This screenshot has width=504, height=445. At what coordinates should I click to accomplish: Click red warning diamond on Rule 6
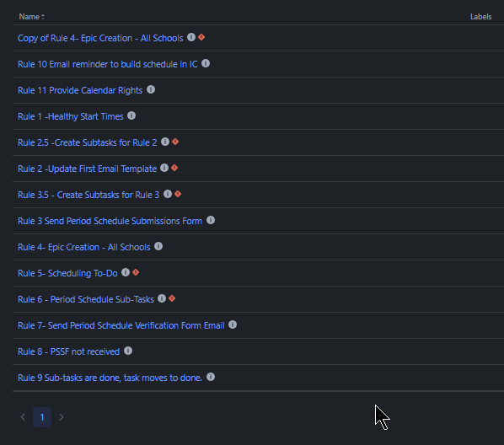(172, 298)
